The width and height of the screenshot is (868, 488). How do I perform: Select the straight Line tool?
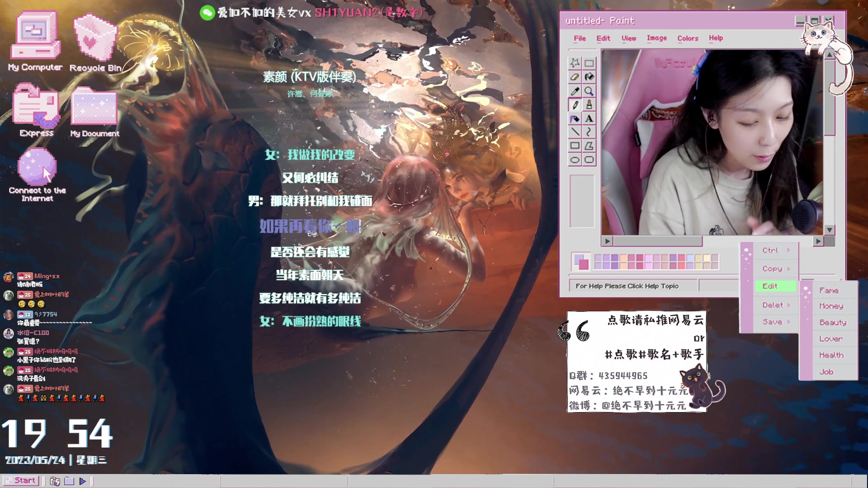(575, 132)
